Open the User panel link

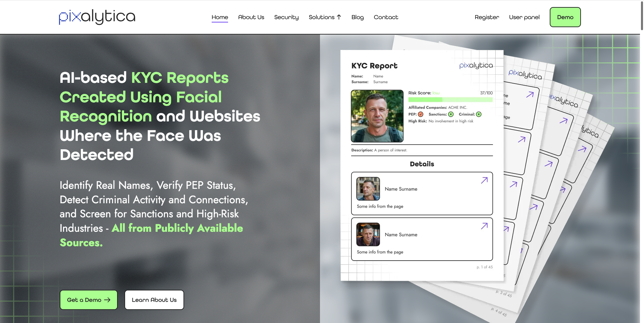pyautogui.click(x=524, y=17)
